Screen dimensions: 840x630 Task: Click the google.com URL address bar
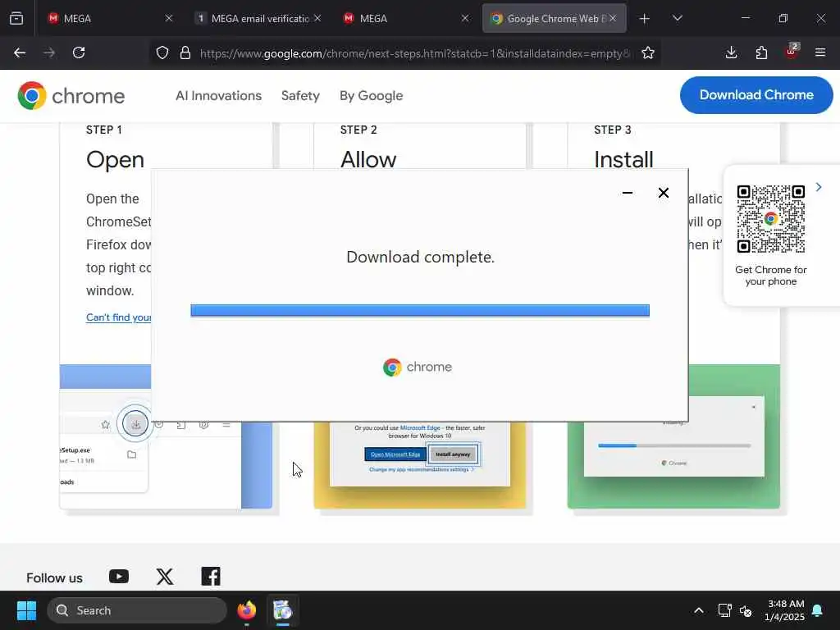[415, 53]
